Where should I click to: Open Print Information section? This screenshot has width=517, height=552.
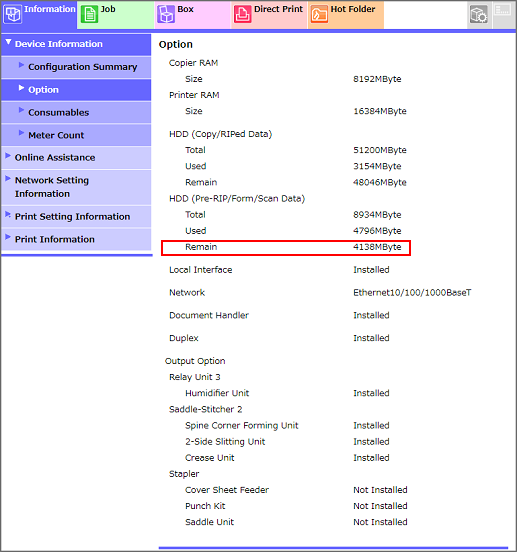coord(76,239)
